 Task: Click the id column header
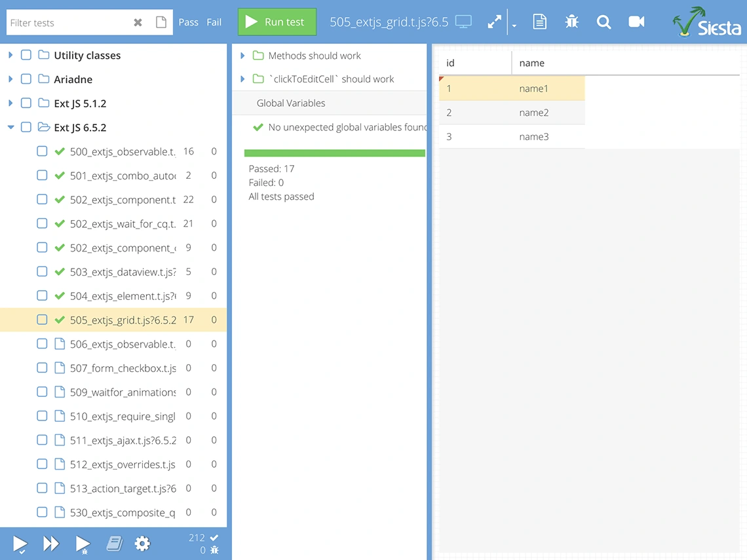point(476,63)
